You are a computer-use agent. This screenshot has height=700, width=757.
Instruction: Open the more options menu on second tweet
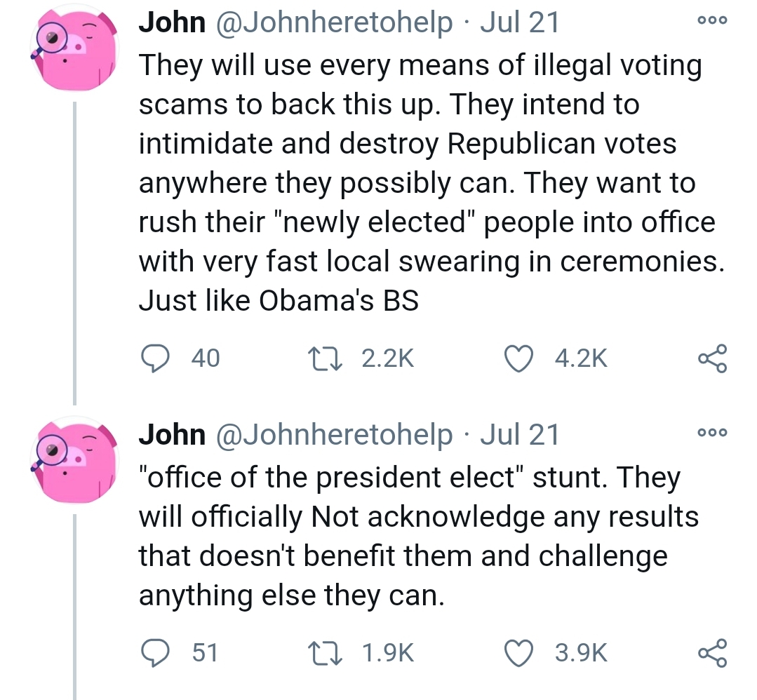coord(713,433)
